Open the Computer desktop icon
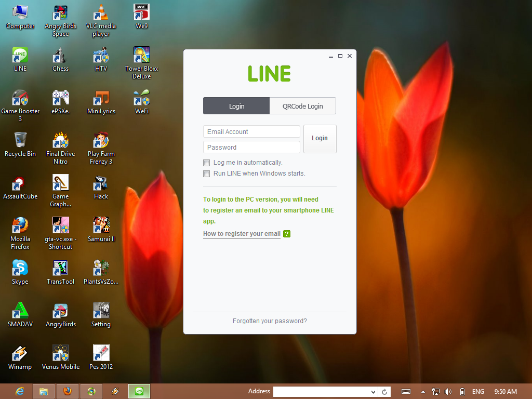Screen dimensions: 532x399 20,17
